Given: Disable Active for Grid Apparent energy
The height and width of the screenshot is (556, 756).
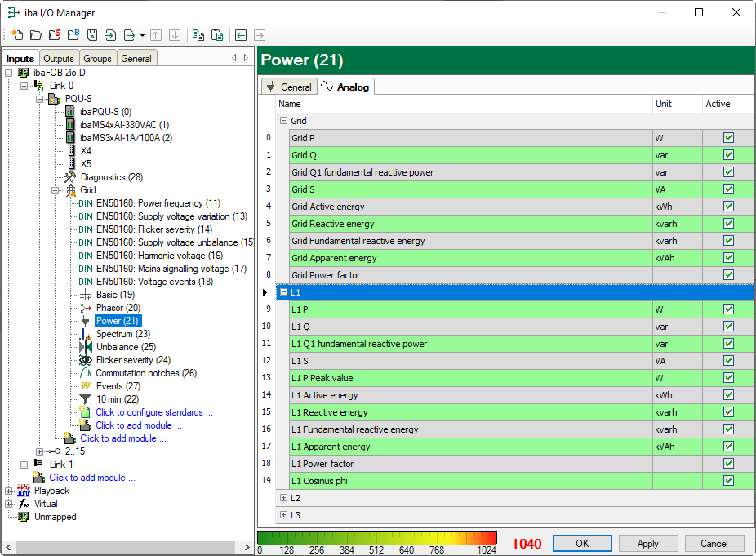Looking at the screenshot, I should pyautogui.click(x=728, y=258).
